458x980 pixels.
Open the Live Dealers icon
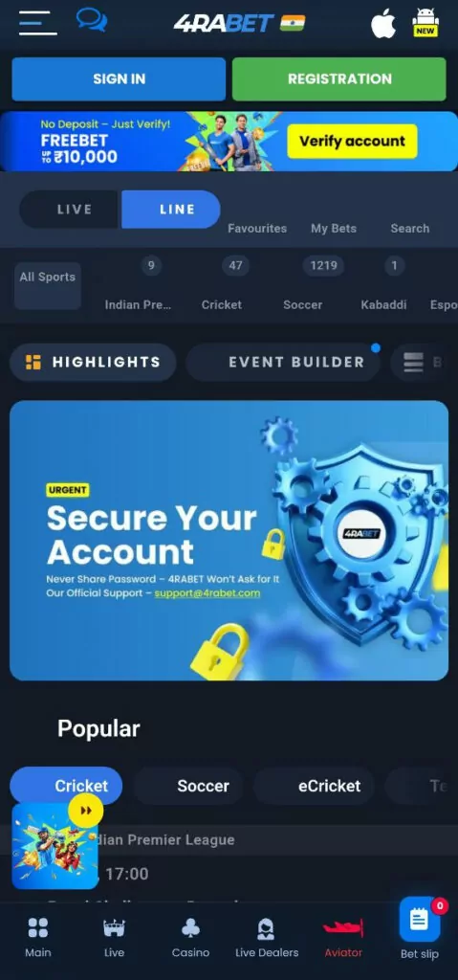pos(266,928)
